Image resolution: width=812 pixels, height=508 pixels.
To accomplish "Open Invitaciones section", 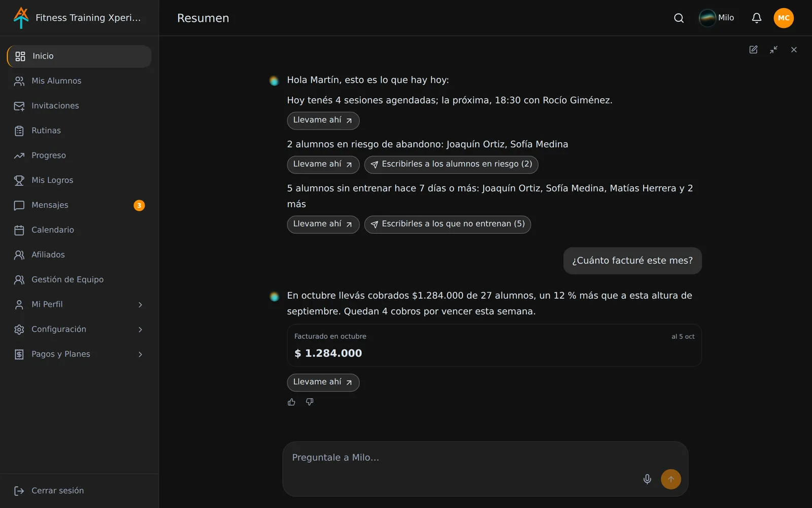I will (79, 106).
